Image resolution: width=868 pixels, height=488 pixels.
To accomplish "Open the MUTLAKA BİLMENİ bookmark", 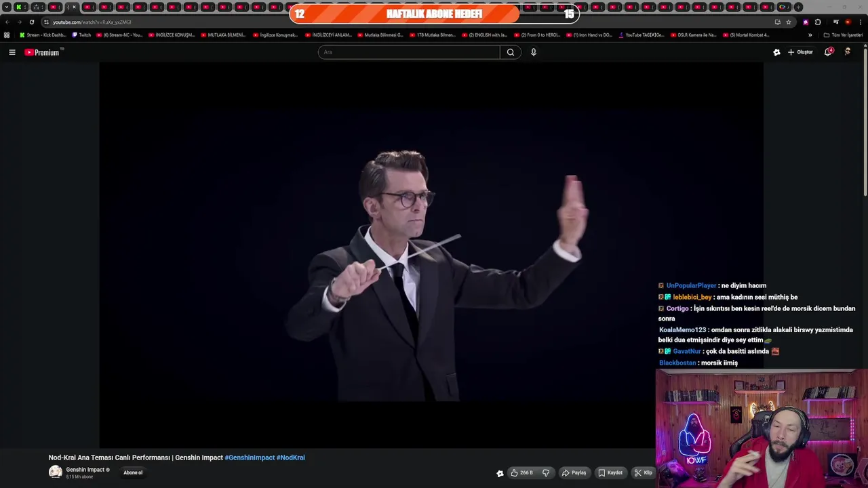I will pos(223,35).
